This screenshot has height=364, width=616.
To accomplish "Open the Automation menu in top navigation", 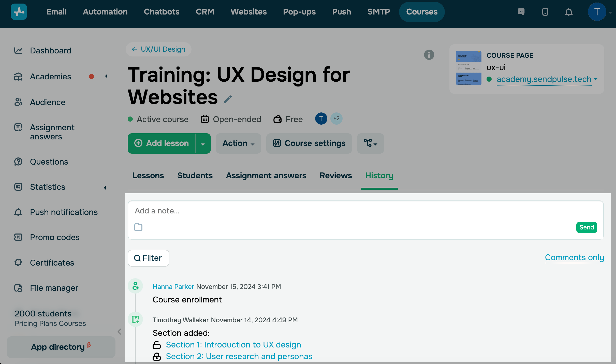I will pos(105,12).
